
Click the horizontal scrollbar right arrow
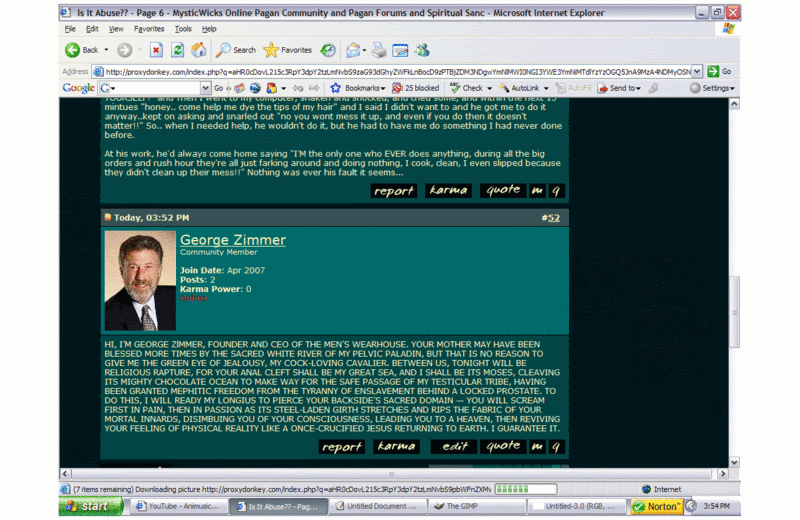722,474
